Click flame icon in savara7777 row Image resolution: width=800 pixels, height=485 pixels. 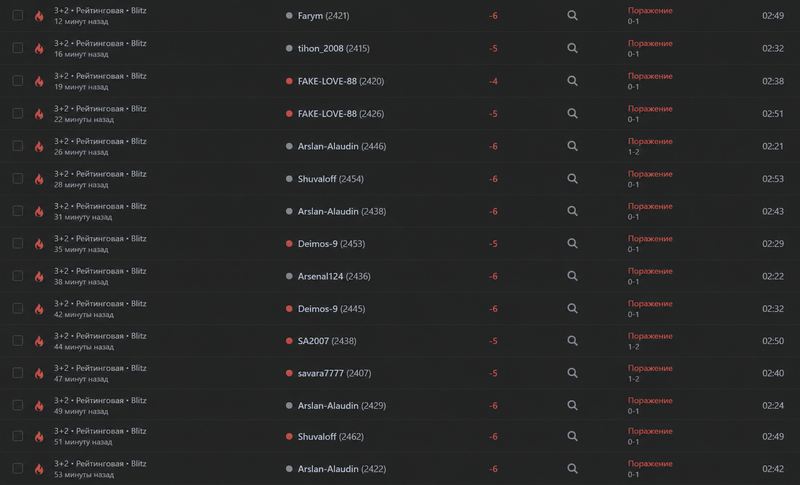coord(39,373)
